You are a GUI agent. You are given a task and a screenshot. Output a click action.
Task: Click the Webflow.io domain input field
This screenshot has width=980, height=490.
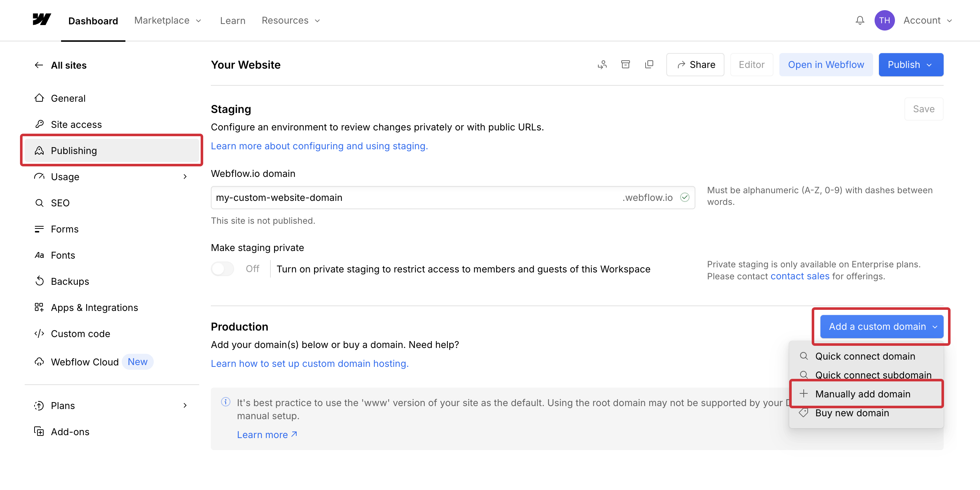453,197
